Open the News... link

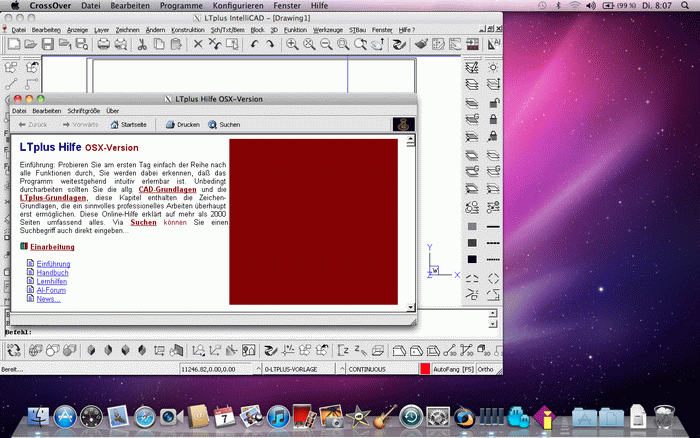49,299
